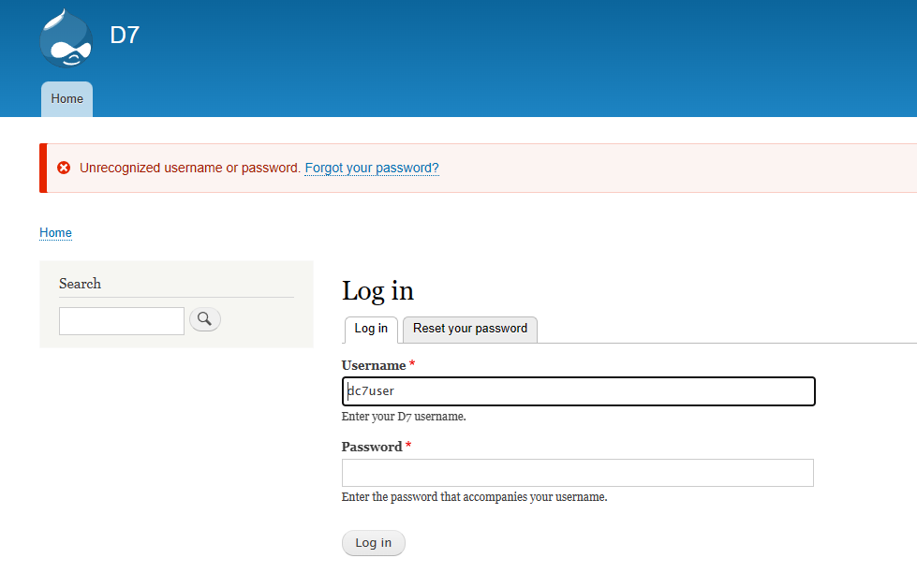Screen dimensions: 917x588
Task: Click the Password field label
Action: tap(372, 447)
